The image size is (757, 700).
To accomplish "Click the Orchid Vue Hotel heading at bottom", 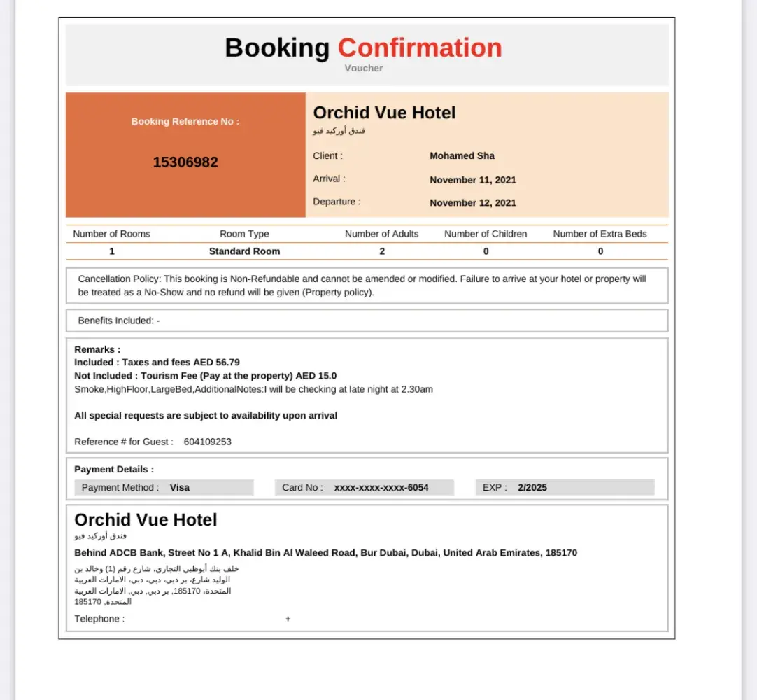I will pyautogui.click(x=146, y=519).
